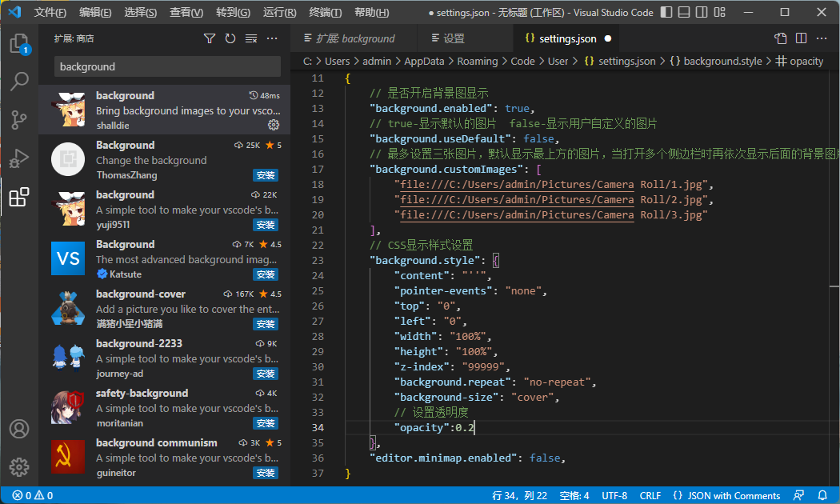Toggle bottom panel layout icon
The height and width of the screenshot is (504, 840).
coord(683,12)
